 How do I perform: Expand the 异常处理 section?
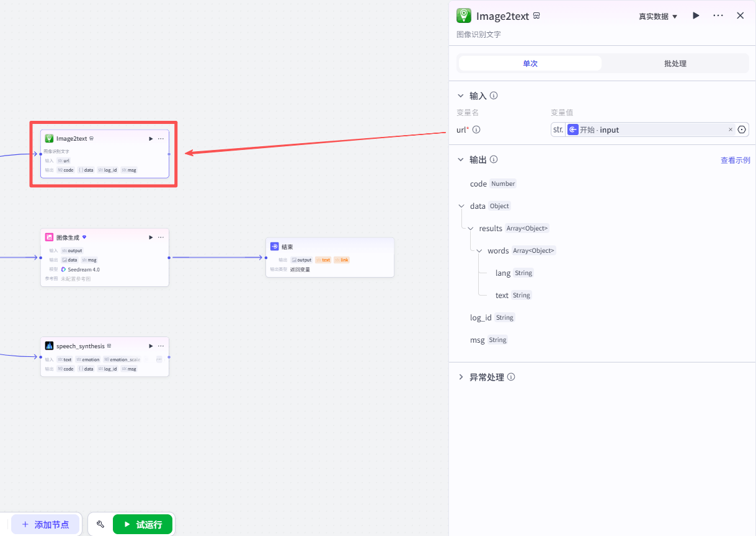460,377
